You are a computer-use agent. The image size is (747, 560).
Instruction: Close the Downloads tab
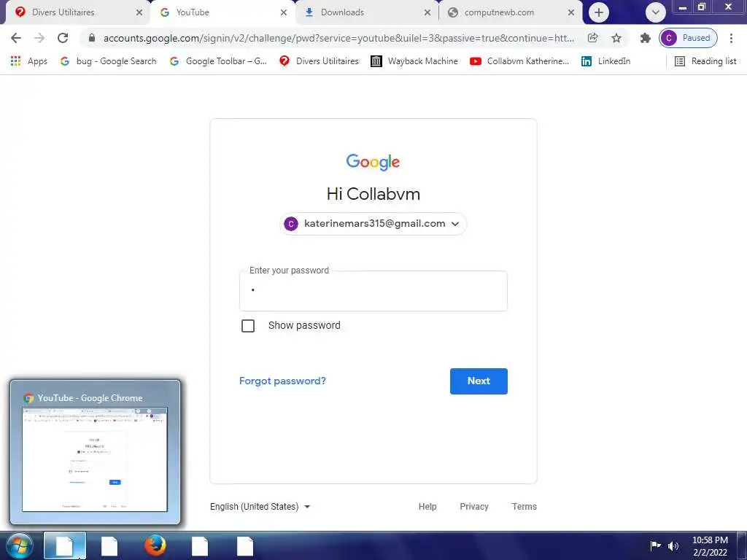(427, 12)
